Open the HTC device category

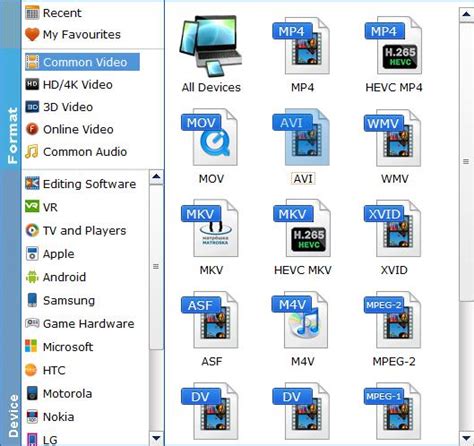pyautogui.click(x=45, y=370)
